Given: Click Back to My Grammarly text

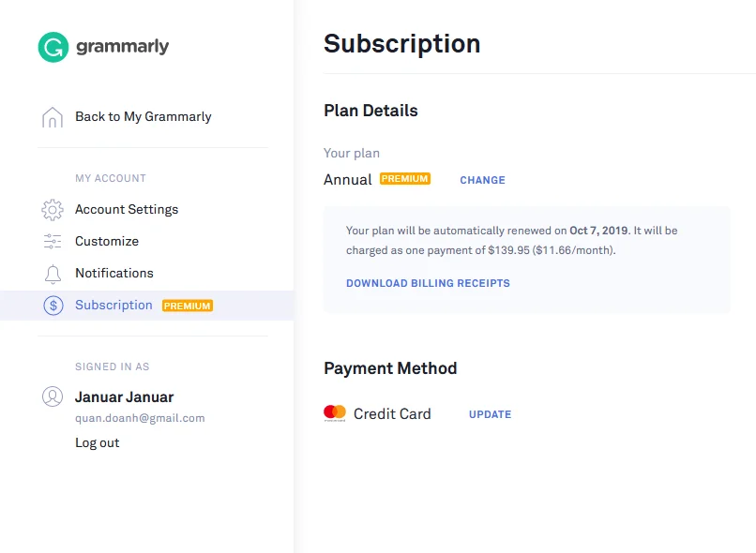Looking at the screenshot, I should point(144,116).
